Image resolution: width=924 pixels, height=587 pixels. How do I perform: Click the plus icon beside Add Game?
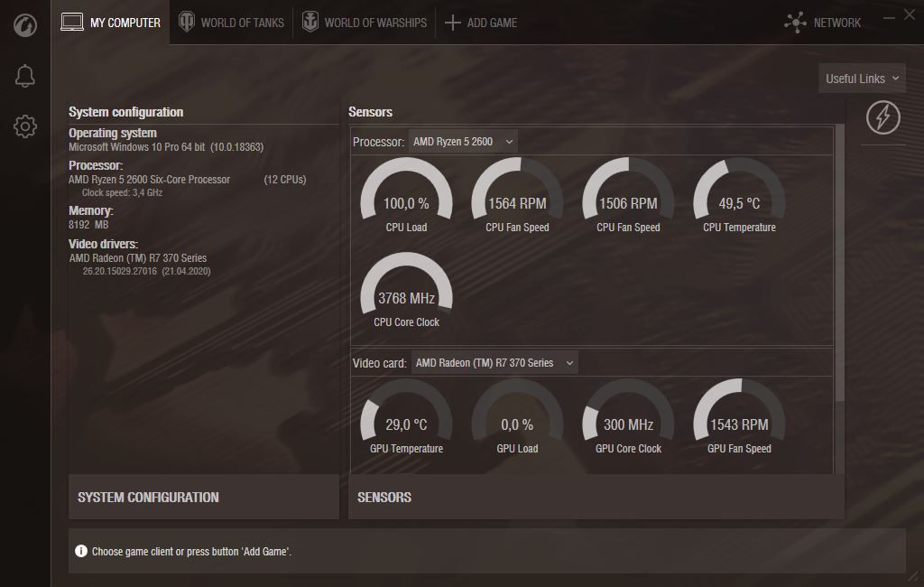click(453, 23)
